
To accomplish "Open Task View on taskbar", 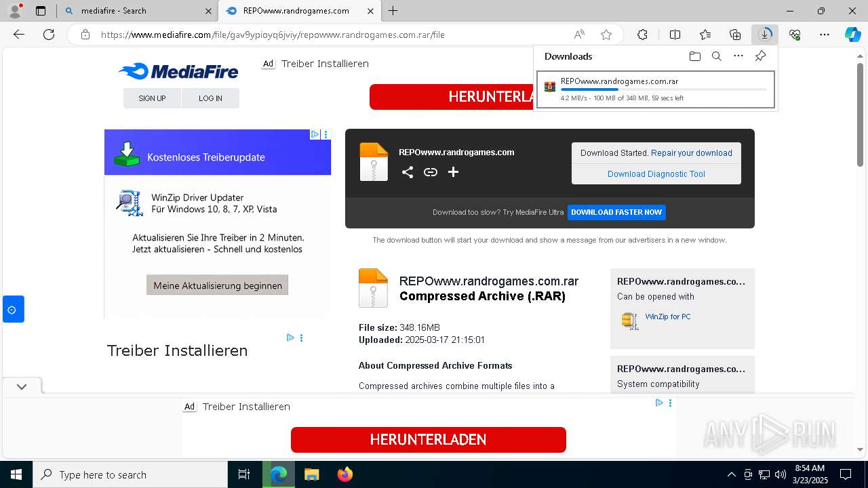I will point(244,474).
